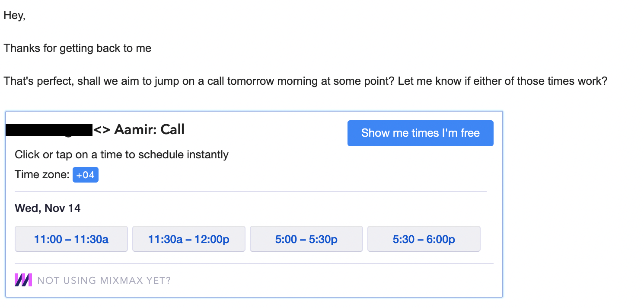This screenshot has width=644, height=308.
Task: Schedule the 11:00 – 11:30a slot
Action: 71,239
